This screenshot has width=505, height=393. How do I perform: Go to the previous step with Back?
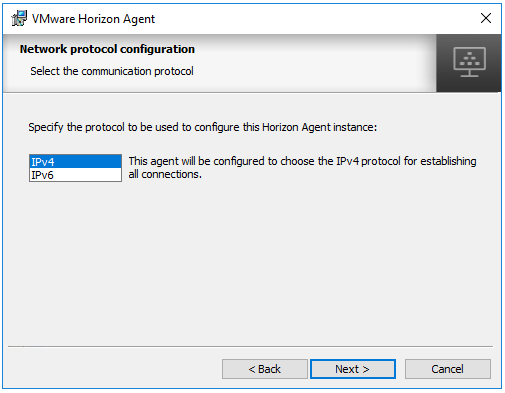tap(265, 369)
